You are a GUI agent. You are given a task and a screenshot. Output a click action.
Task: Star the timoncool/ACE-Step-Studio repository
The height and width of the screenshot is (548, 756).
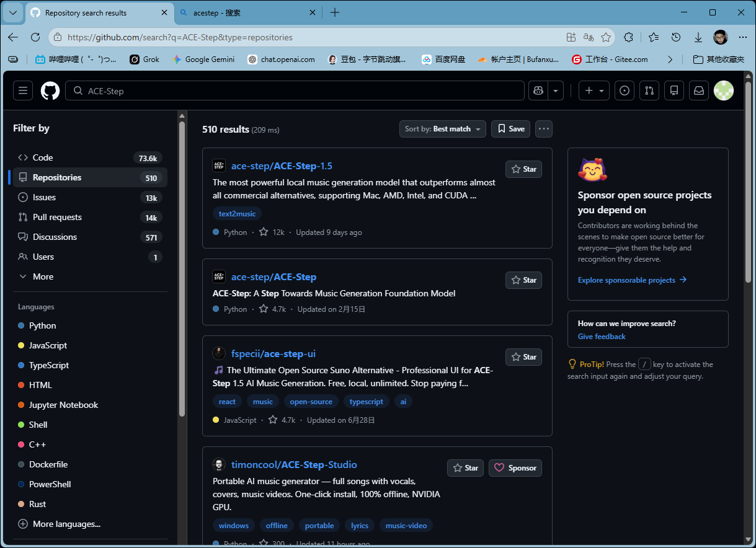coord(465,468)
